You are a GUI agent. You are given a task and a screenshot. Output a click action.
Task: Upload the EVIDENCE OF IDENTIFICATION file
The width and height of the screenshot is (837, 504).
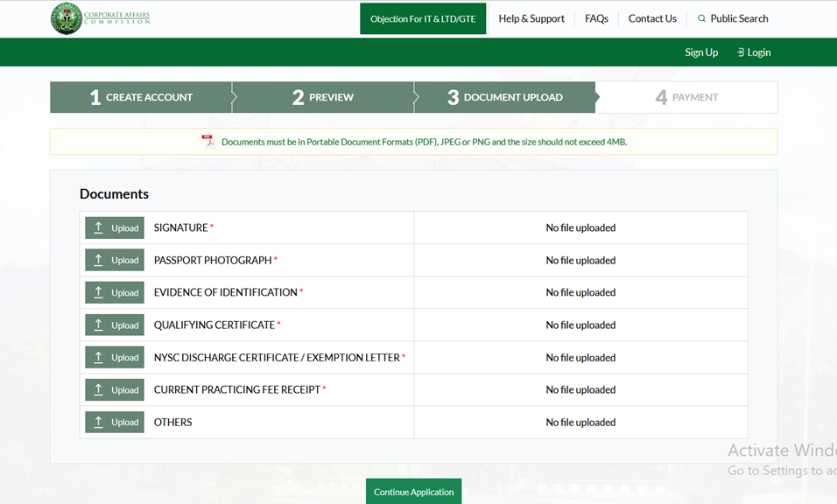click(x=115, y=292)
